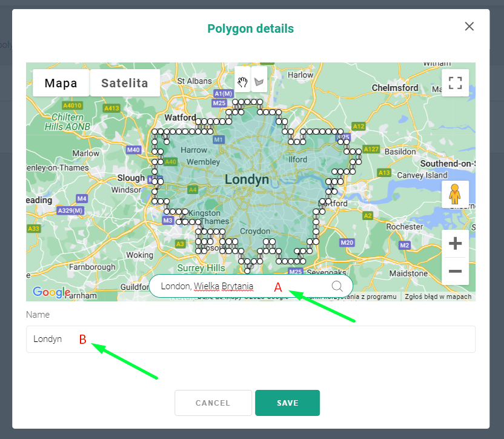Click the search magnifier in location box
Viewport: 504px width, 439px height.
pos(337,286)
